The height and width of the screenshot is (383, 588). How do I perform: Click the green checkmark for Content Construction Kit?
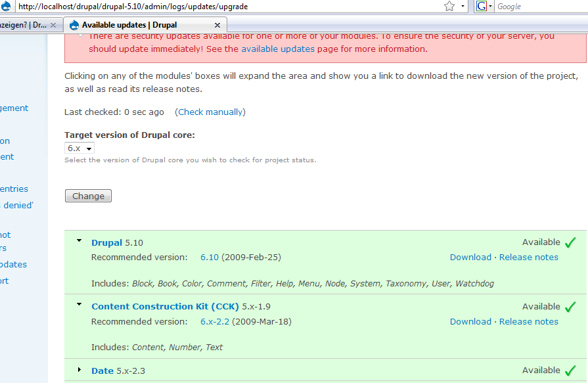point(570,307)
